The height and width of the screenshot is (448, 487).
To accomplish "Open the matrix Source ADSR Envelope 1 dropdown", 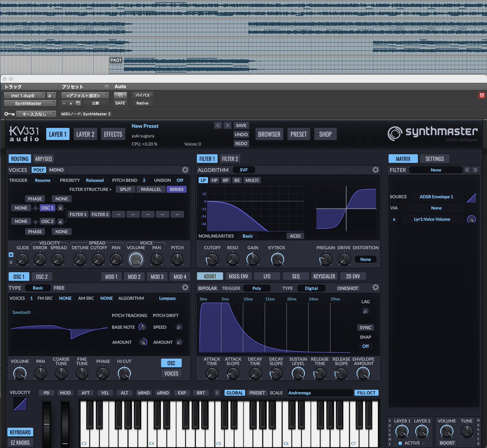I will coord(436,197).
